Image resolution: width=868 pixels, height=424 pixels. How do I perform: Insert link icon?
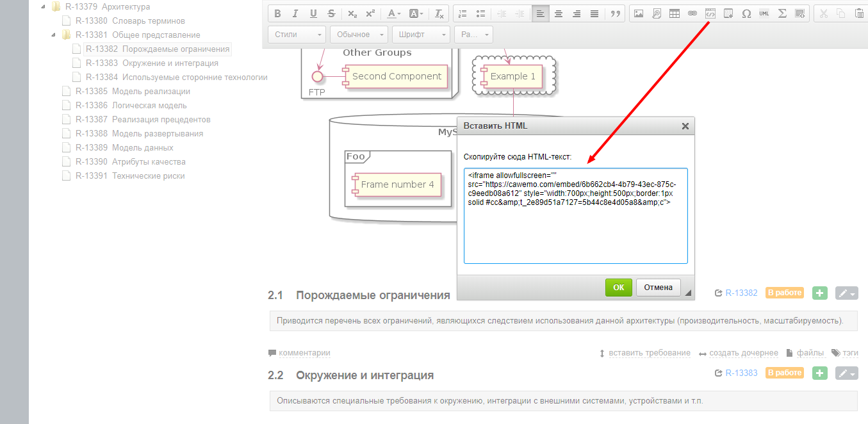click(x=692, y=13)
